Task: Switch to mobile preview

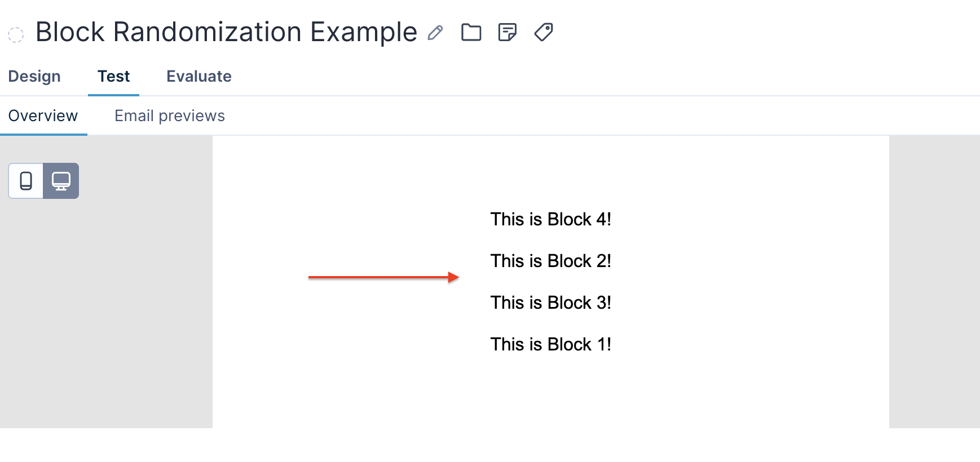Action: click(26, 181)
